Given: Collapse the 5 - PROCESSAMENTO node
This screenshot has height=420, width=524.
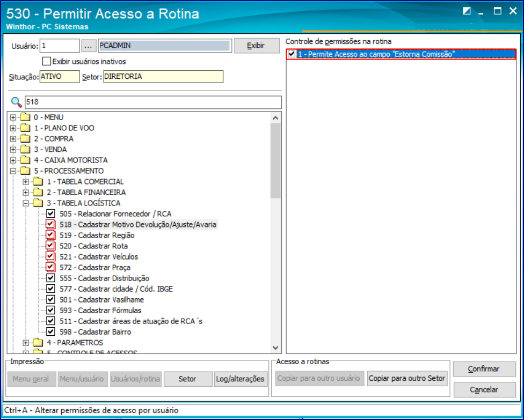Looking at the screenshot, I should point(13,171).
